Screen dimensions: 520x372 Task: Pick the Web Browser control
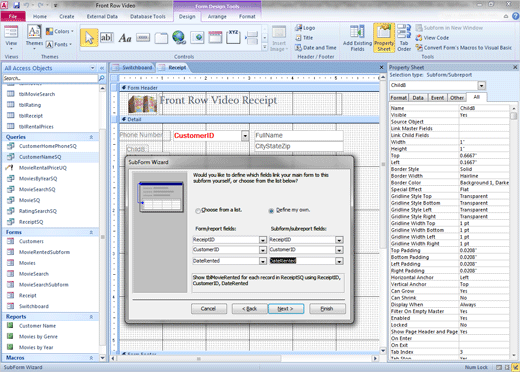tap(197, 38)
